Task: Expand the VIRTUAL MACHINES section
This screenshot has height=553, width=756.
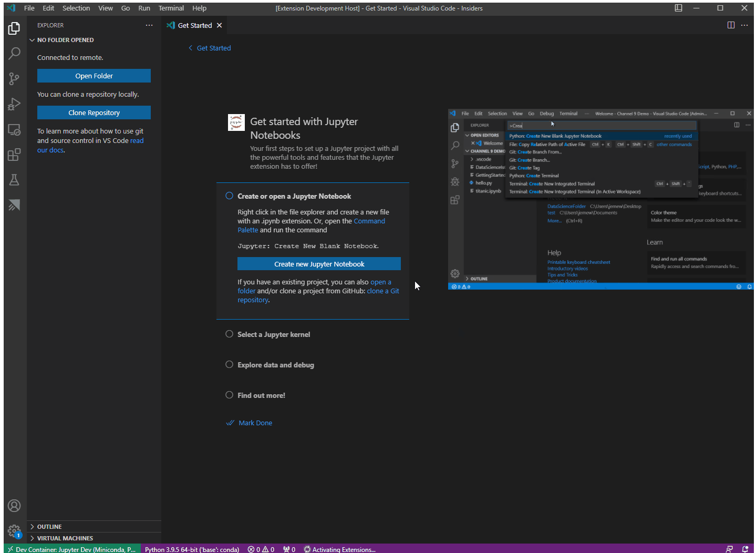Action: pos(94,538)
